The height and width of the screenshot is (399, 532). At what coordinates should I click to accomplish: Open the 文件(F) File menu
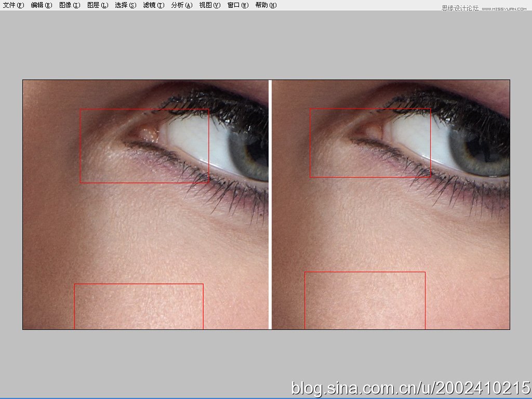tap(13, 5)
